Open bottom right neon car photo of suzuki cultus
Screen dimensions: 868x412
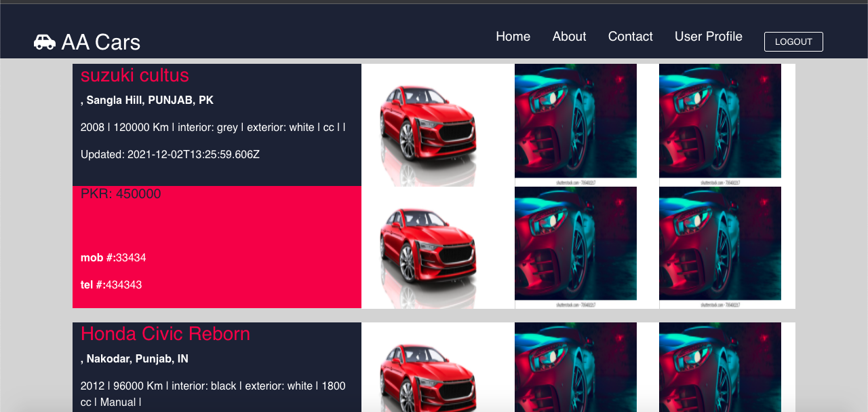tap(720, 247)
